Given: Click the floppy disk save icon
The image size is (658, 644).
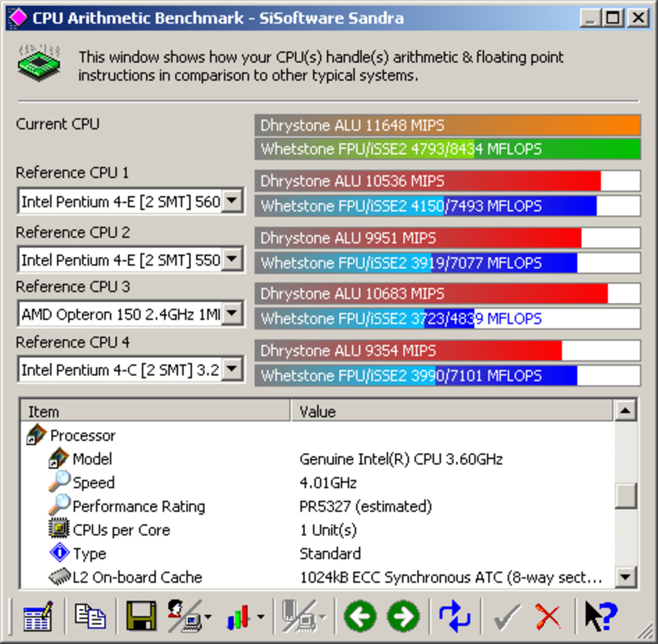Looking at the screenshot, I should click(x=141, y=616).
